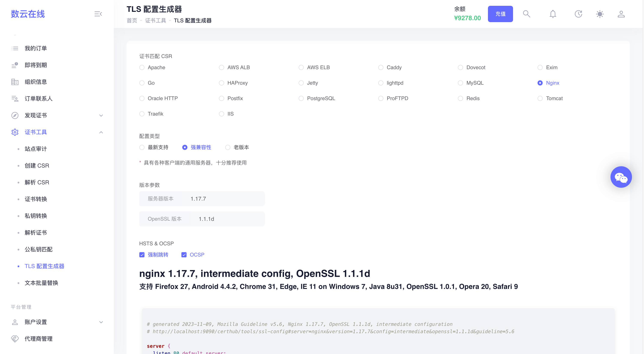Open the user profile avatar icon
Image resolution: width=644 pixels, height=354 pixels.
click(621, 14)
